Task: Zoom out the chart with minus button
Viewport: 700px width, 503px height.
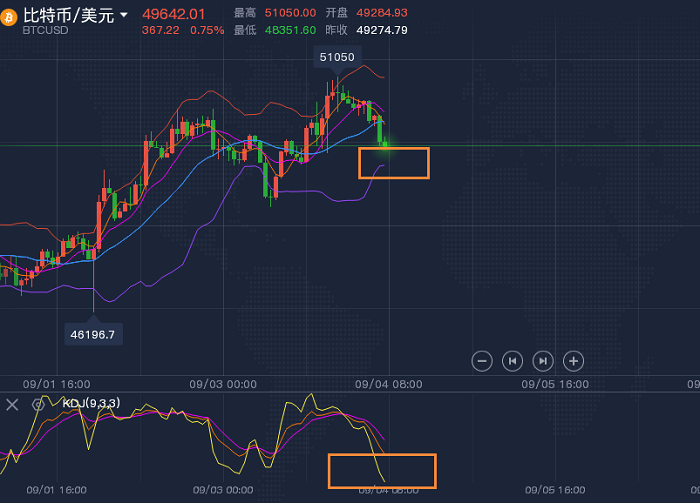Action: tap(482, 360)
